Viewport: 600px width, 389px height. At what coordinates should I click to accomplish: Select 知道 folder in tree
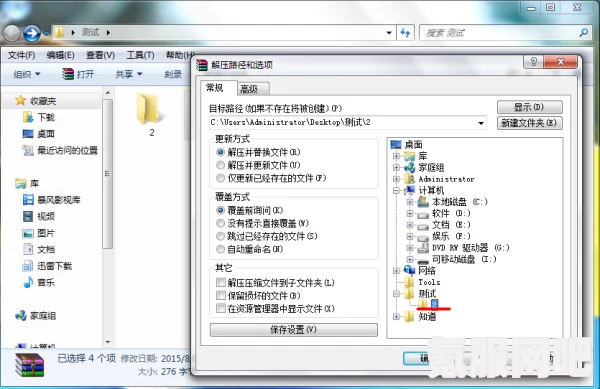427,316
